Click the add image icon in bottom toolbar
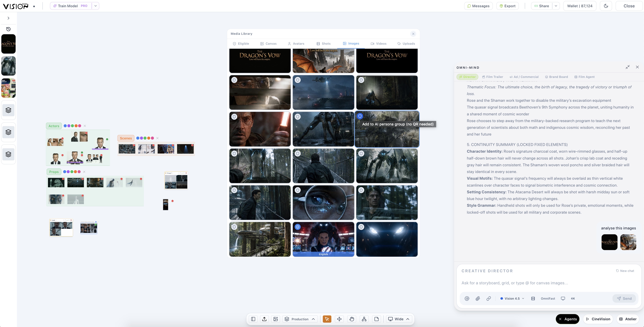The height and width of the screenshot is (327, 644). click(x=276, y=319)
